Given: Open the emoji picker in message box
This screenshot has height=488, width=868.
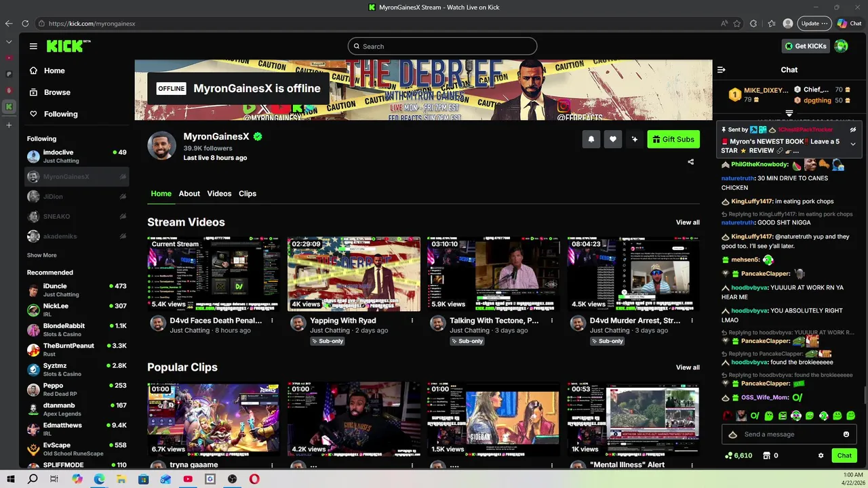Looking at the screenshot, I should [x=846, y=434].
